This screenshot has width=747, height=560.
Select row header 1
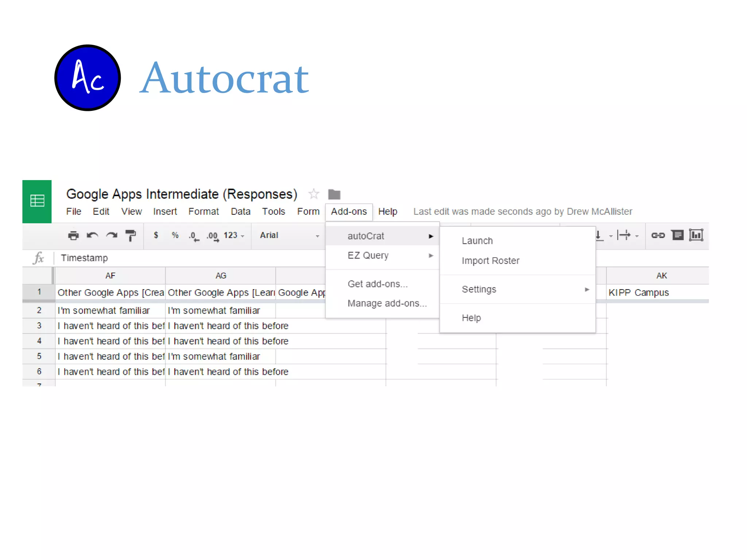tap(39, 292)
